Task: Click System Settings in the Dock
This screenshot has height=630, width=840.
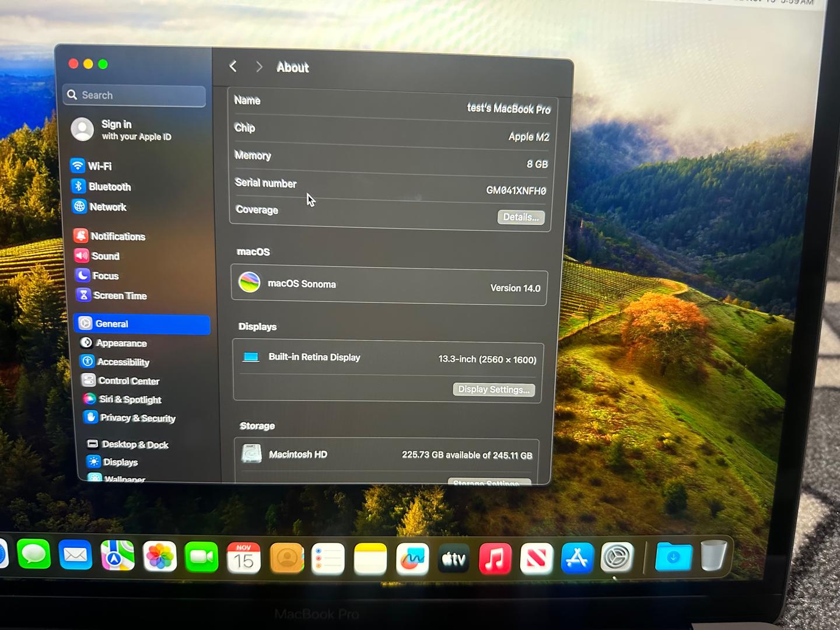Action: (617, 558)
